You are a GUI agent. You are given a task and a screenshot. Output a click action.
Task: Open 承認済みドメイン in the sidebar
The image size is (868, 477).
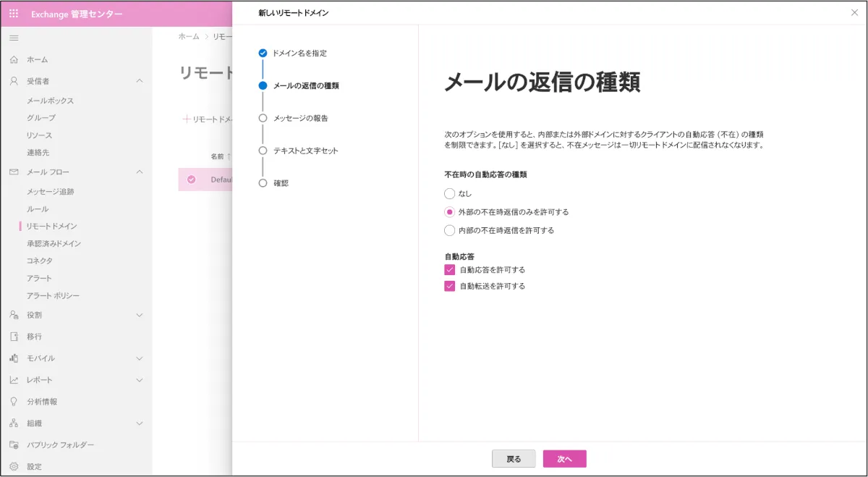[54, 243]
